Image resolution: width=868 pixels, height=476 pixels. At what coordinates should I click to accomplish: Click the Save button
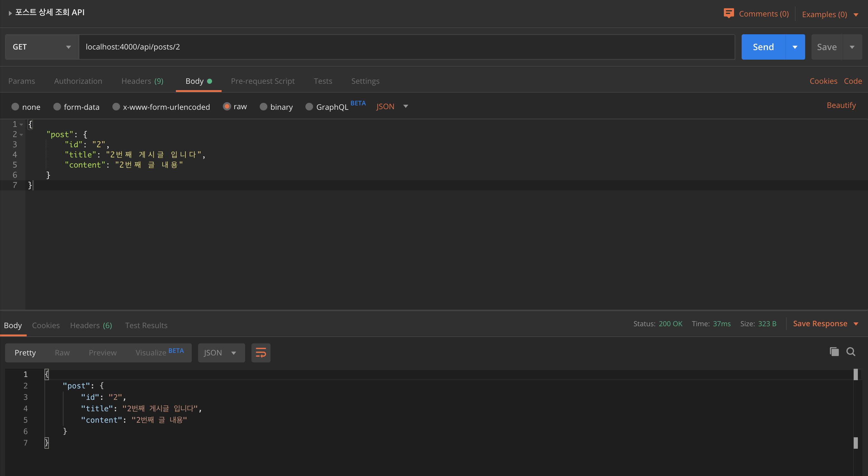pyautogui.click(x=827, y=47)
